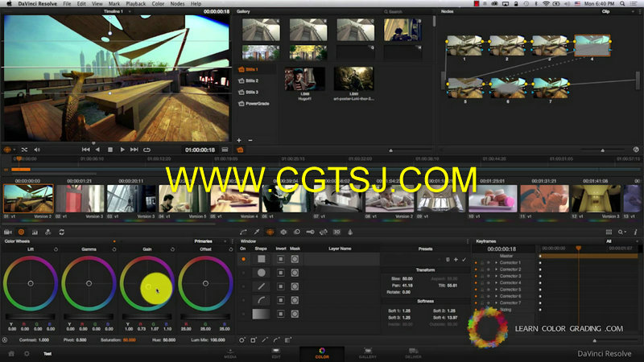Open the Color menu in menu bar
This screenshot has height=362, width=644.
[158, 4]
